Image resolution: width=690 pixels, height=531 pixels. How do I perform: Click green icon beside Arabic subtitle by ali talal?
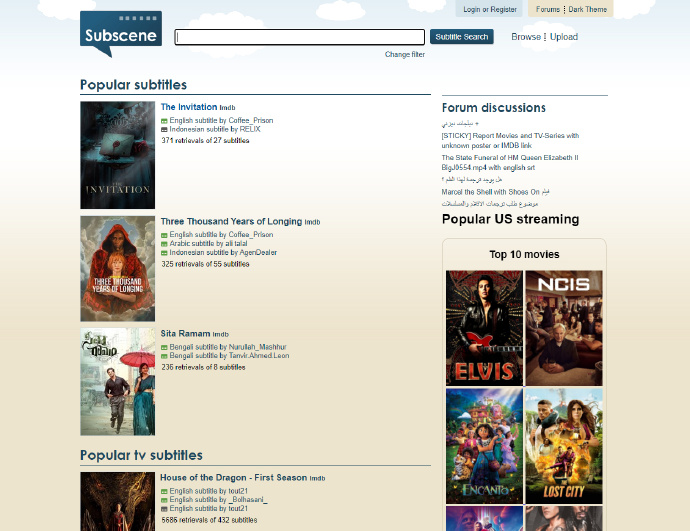(164, 244)
